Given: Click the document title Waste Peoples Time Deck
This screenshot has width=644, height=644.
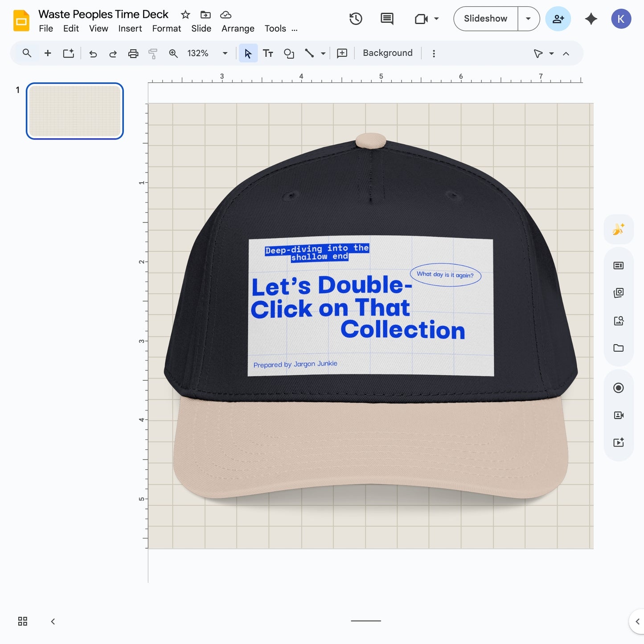Looking at the screenshot, I should 103,14.
